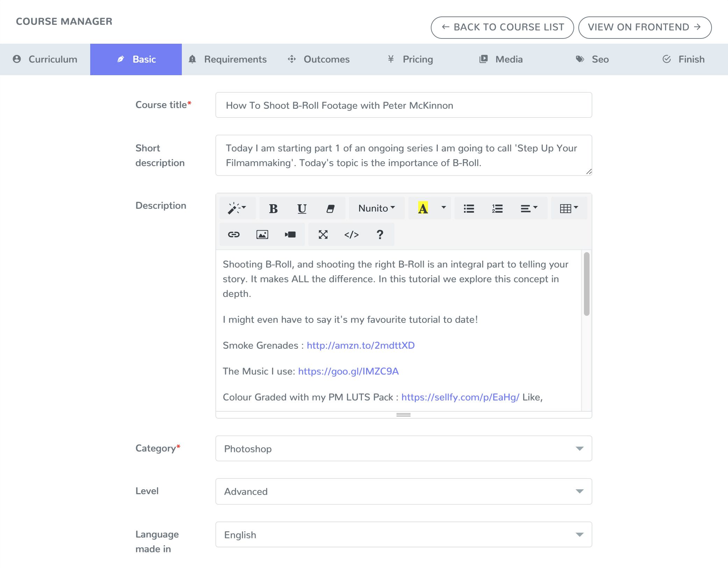Open editor help with question mark icon
Screen dimensions: 728x568
(380, 234)
